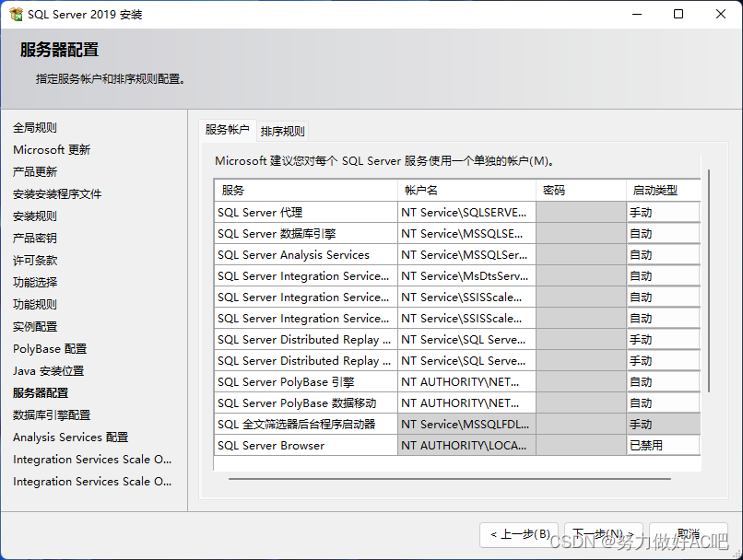Select SQL Server PolyBase 数据移动 service cell

point(306,403)
